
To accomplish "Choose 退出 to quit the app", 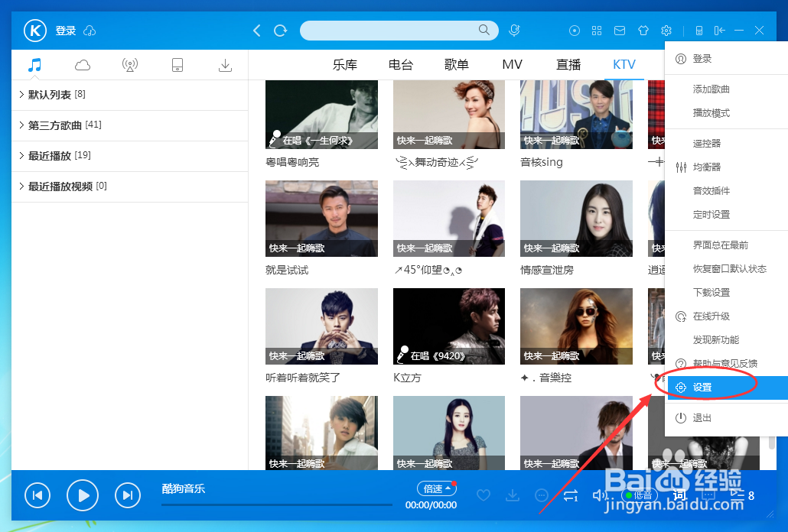I will click(702, 417).
